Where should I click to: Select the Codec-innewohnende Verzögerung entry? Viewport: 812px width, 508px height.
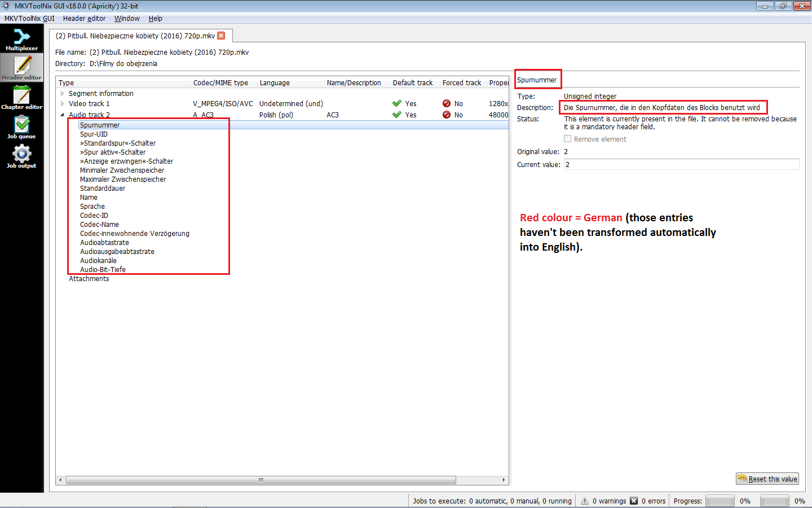coord(135,234)
